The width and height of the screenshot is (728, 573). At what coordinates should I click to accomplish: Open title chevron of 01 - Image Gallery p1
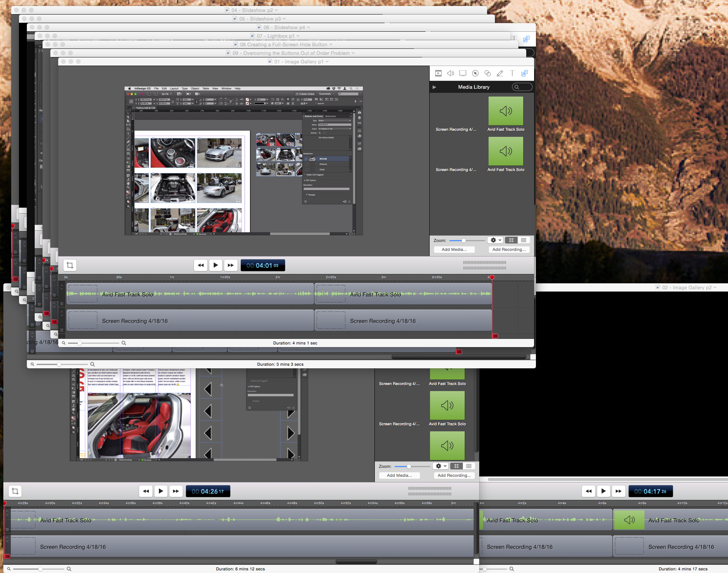327,62
